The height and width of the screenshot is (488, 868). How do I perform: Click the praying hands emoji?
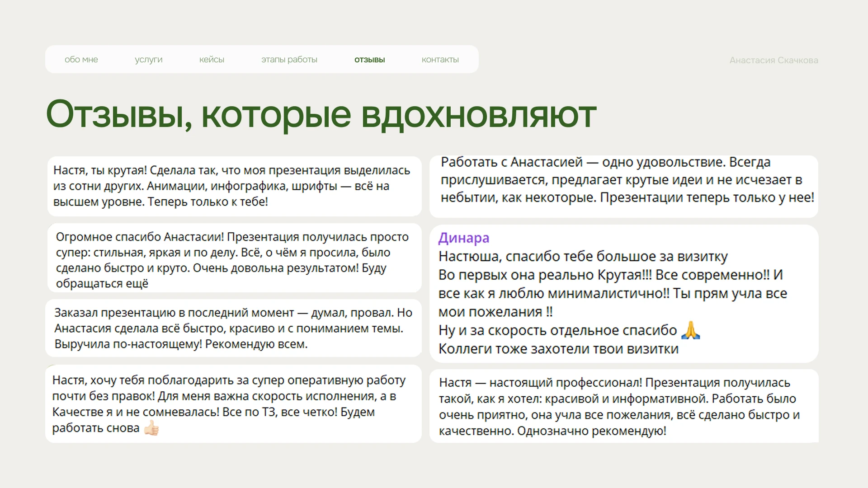point(690,330)
